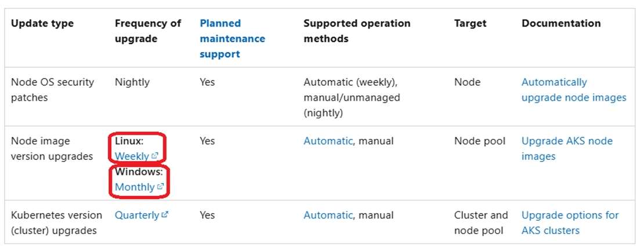This screenshot has width=644, height=252.
Task: Open the Planned maintenance support header link
Action: (232, 39)
